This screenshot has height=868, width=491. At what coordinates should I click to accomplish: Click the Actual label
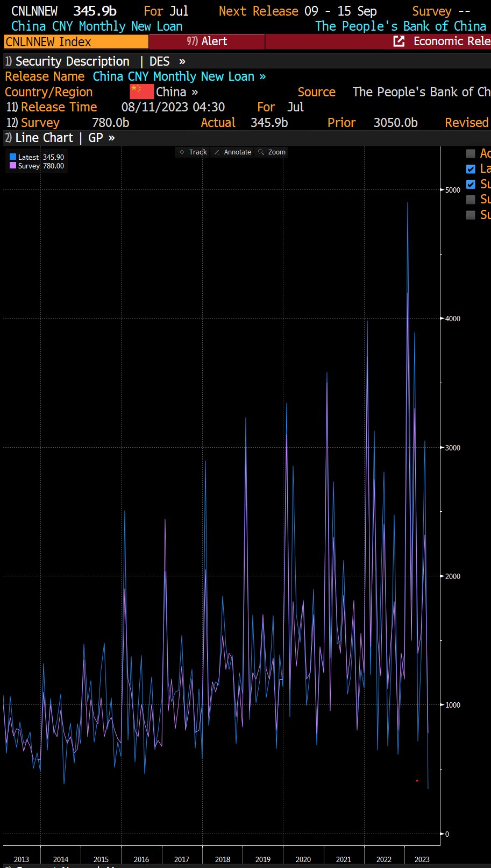pos(218,123)
